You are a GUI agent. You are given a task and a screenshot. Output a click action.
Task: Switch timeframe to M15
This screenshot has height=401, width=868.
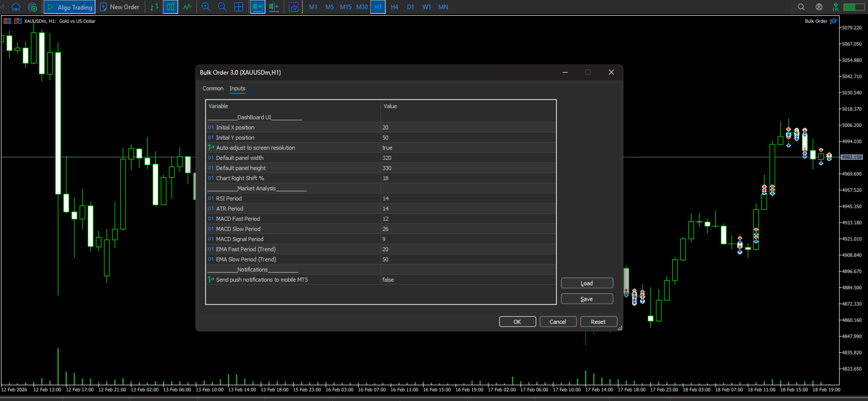345,7
